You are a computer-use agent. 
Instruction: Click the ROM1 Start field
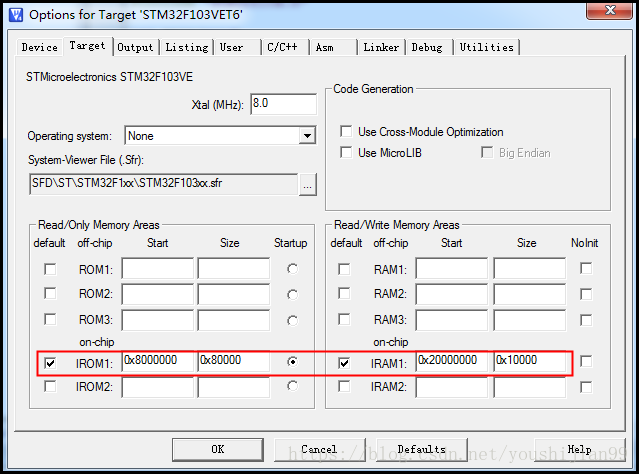(158, 268)
